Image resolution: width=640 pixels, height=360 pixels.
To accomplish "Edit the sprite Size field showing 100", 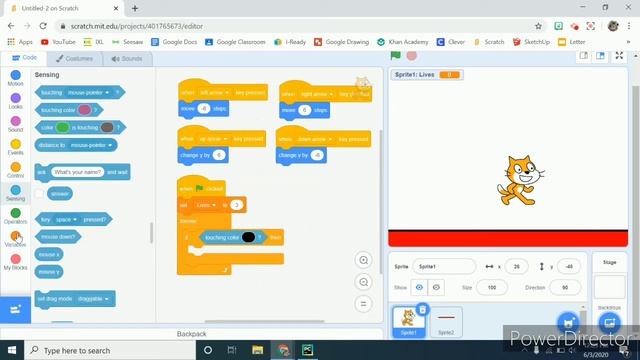I will [492, 287].
